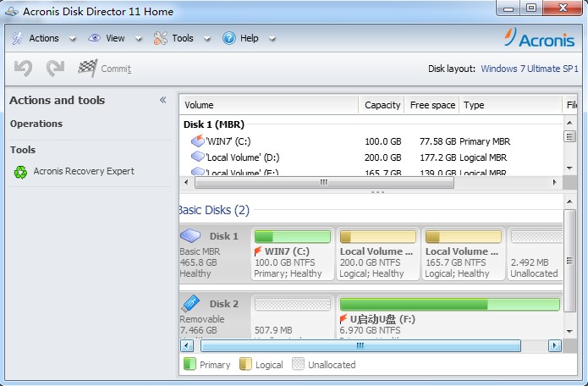Click the Basic Disks (2) heading
This screenshot has width=588, height=386.
(214, 210)
